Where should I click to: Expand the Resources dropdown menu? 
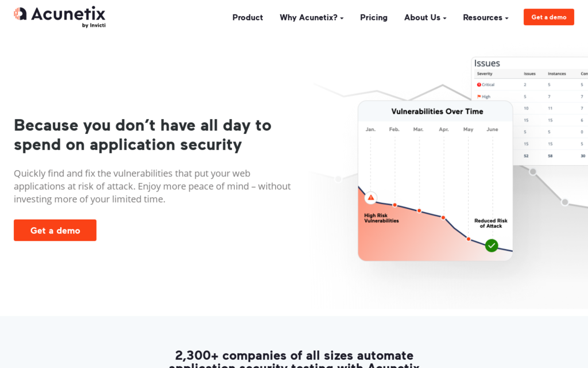485,18
